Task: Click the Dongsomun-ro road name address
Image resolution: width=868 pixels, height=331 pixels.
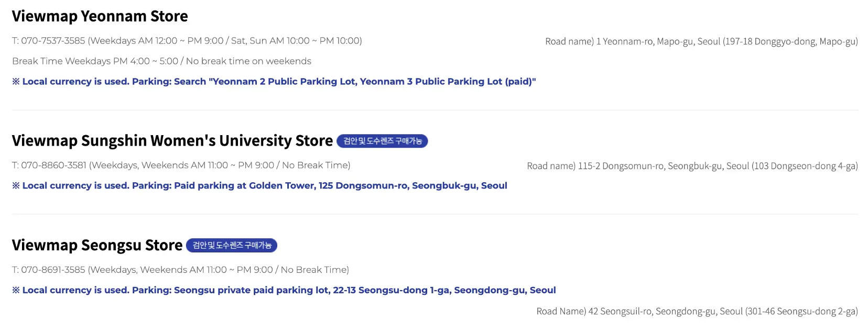Action: (x=692, y=166)
